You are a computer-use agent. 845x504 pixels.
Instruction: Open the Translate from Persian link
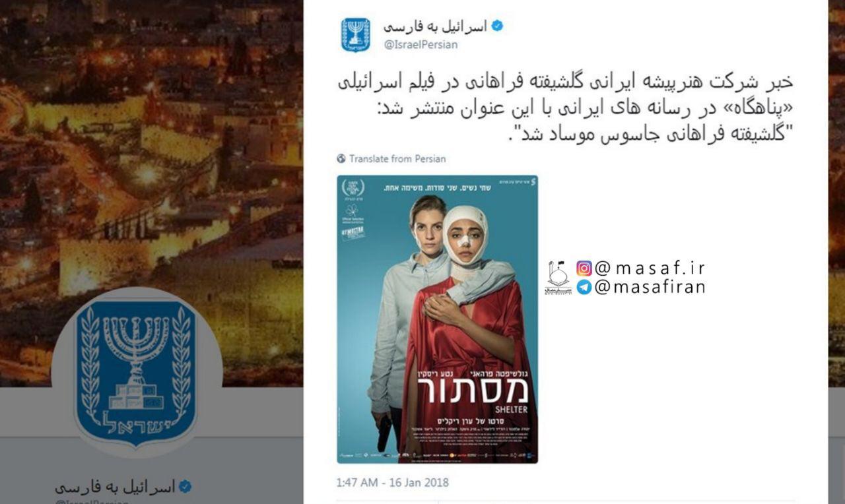click(x=397, y=158)
